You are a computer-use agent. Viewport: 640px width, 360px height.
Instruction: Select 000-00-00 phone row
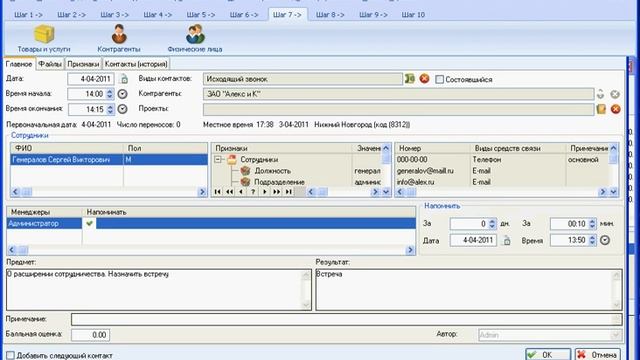click(502, 160)
